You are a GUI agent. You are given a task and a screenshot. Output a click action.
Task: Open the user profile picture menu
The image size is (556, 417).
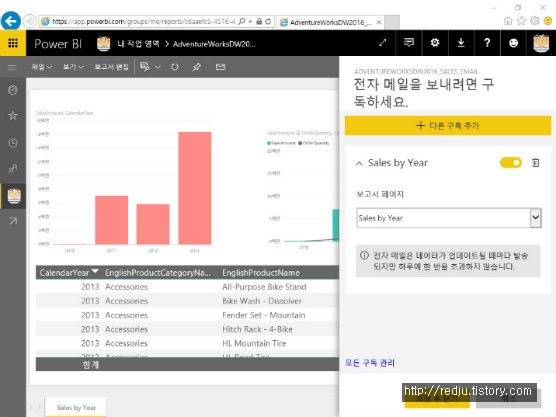[541, 43]
